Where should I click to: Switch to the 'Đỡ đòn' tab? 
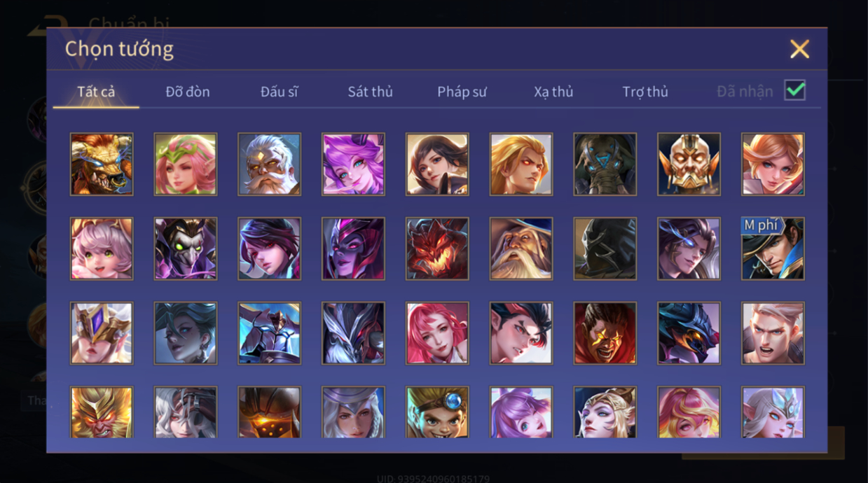(188, 92)
